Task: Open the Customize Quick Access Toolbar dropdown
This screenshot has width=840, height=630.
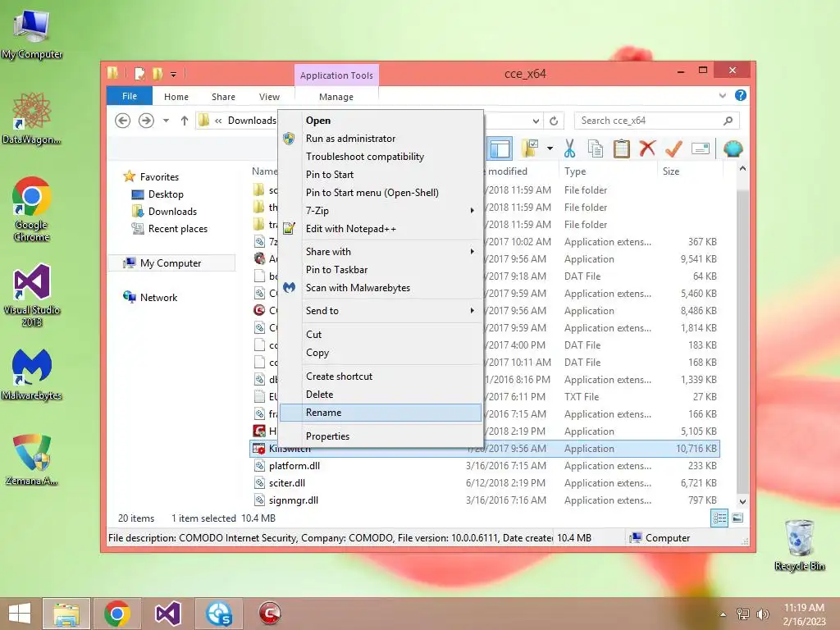Action: (174, 75)
